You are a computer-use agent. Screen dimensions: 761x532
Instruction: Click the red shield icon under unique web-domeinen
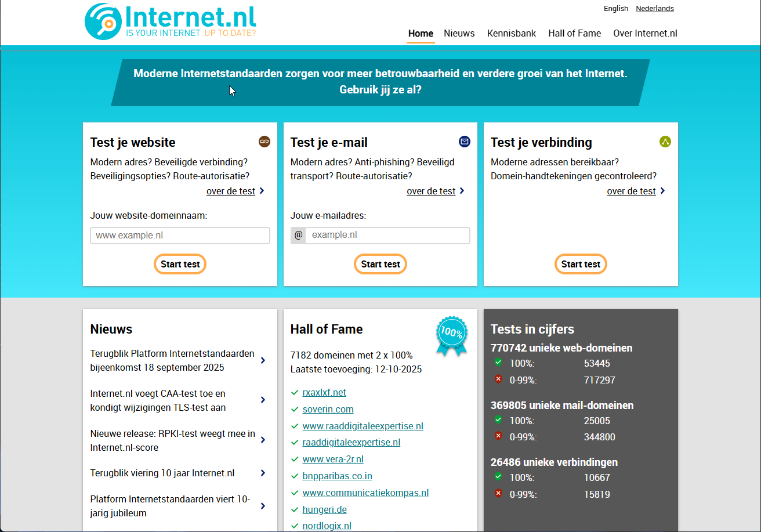click(498, 379)
